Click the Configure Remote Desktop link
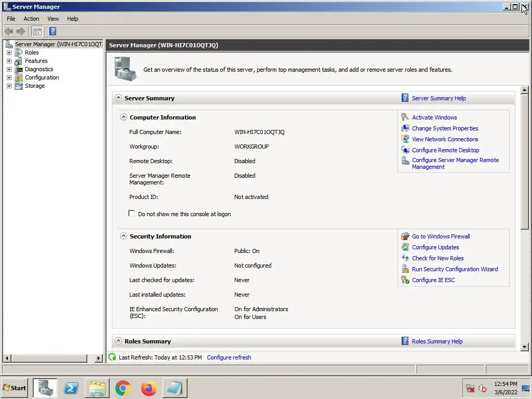The height and width of the screenshot is (399, 532). click(x=445, y=150)
